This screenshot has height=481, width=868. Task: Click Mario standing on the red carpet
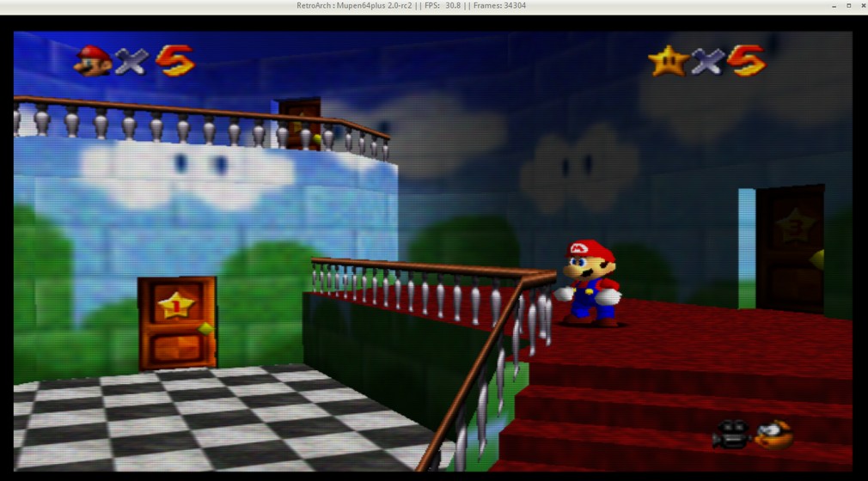[x=590, y=283]
